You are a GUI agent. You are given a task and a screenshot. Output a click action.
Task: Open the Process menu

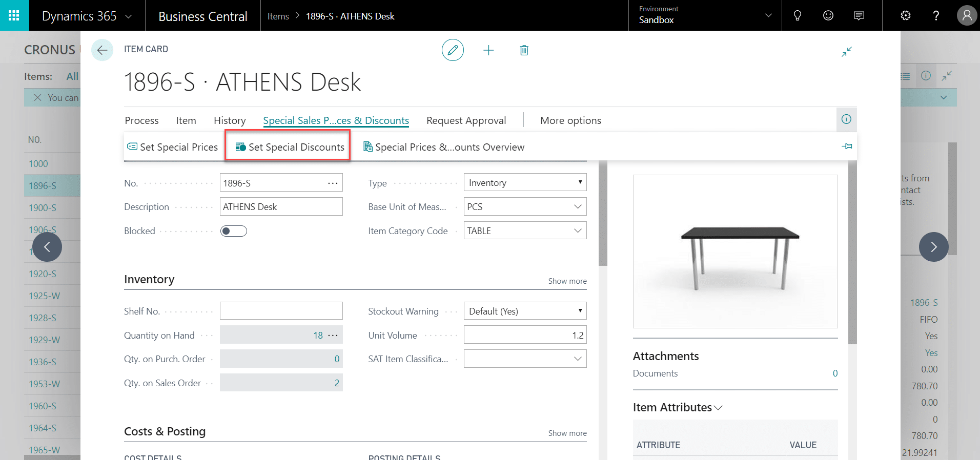[x=141, y=120]
